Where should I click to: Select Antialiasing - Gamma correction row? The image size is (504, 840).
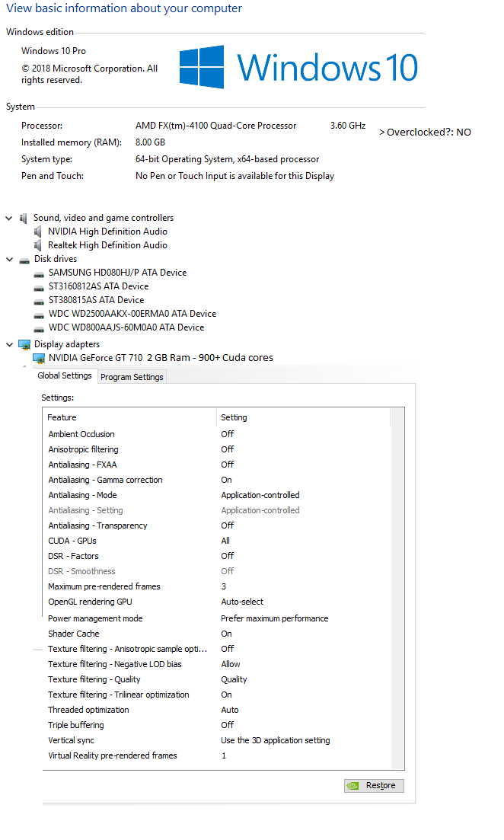(217, 480)
